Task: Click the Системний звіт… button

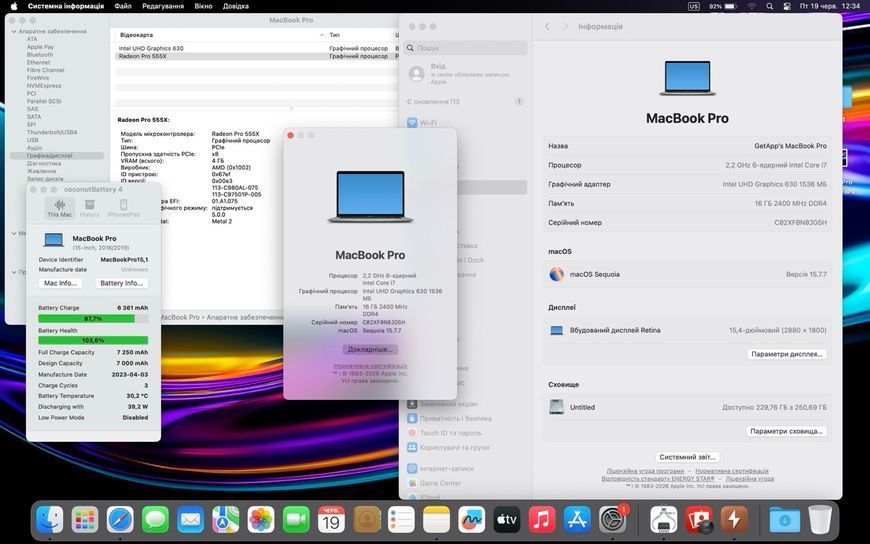Action: click(687, 457)
